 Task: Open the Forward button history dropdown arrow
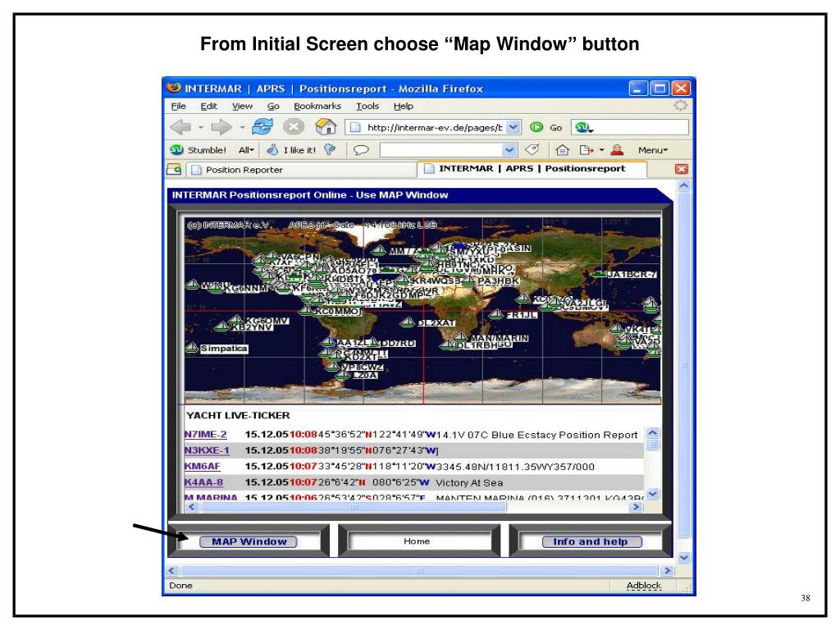click(242, 127)
